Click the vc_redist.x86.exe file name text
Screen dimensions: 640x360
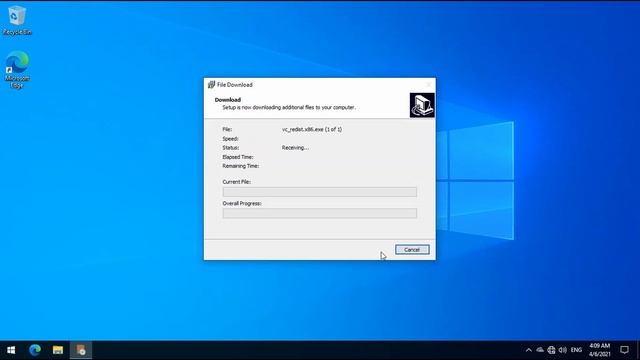click(x=312, y=129)
